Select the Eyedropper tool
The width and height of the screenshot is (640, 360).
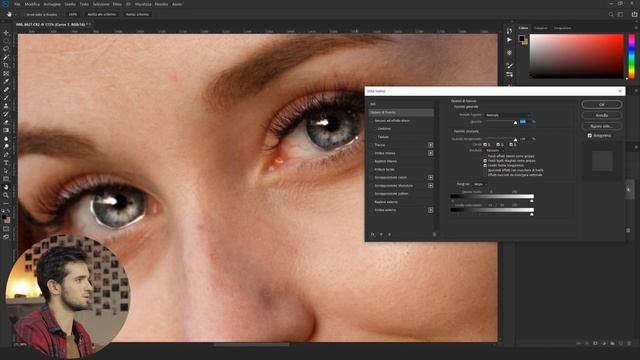[x=6, y=82]
